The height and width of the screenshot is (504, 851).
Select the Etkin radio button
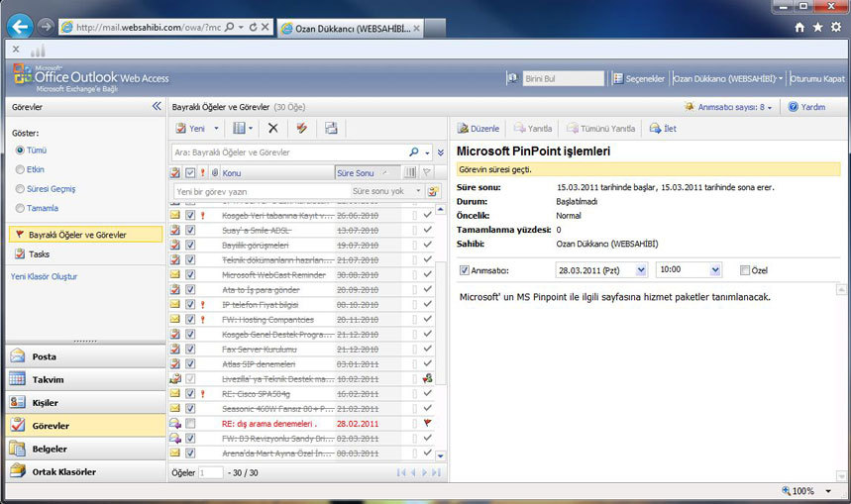coord(20,169)
